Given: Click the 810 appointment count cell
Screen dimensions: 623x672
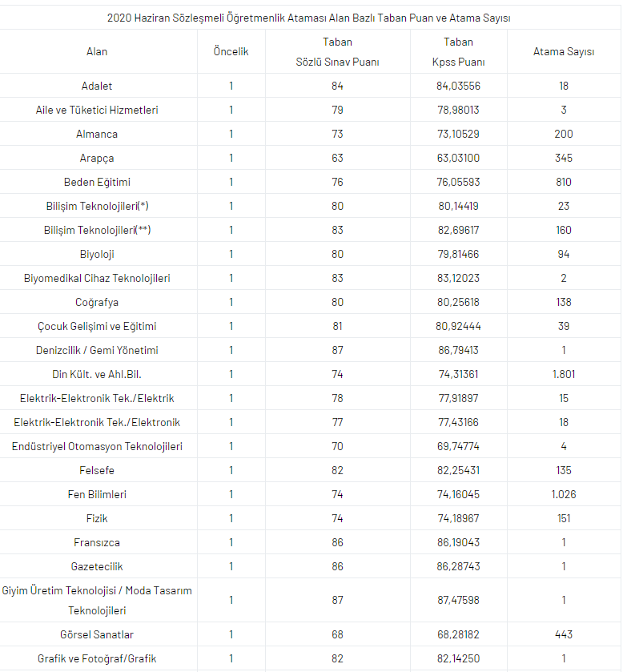Looking at the screenshot, I should [x=564, y=182].
